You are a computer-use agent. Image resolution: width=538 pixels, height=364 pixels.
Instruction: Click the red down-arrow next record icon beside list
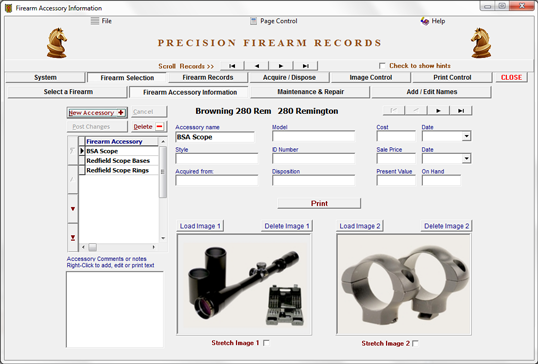[x=73, y=209]
